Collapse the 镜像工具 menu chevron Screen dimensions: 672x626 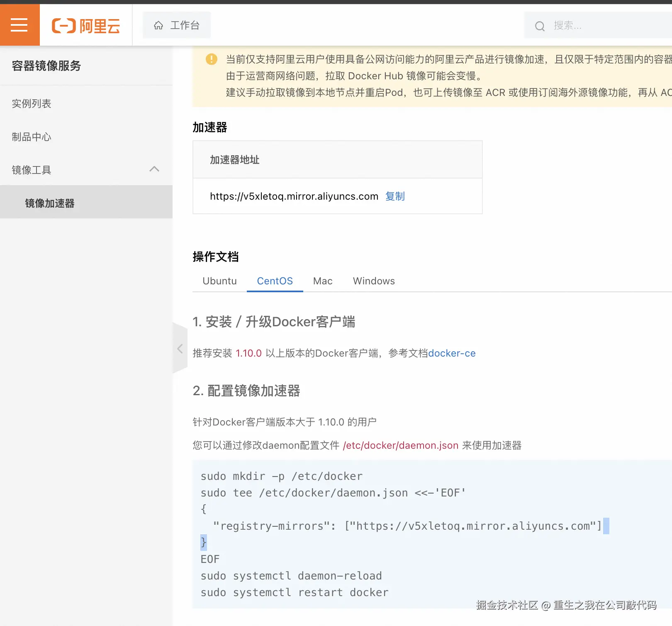coord(154,169)
